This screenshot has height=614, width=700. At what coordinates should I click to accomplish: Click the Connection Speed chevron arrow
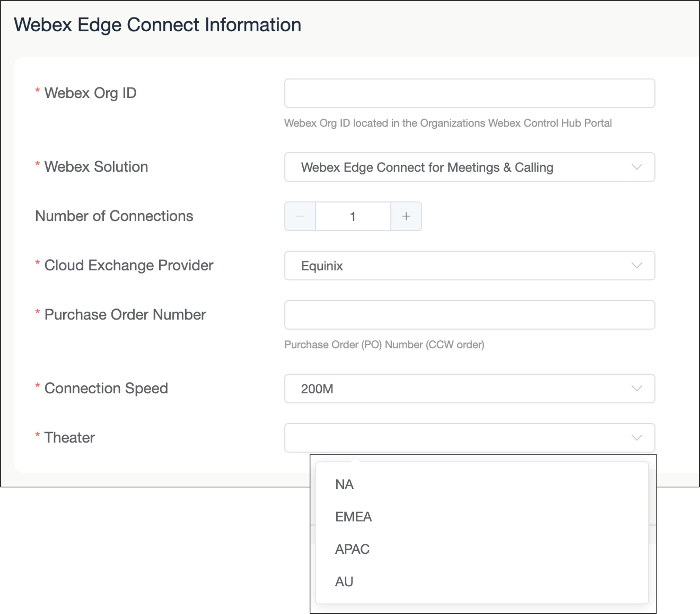[x=636, y=388]
